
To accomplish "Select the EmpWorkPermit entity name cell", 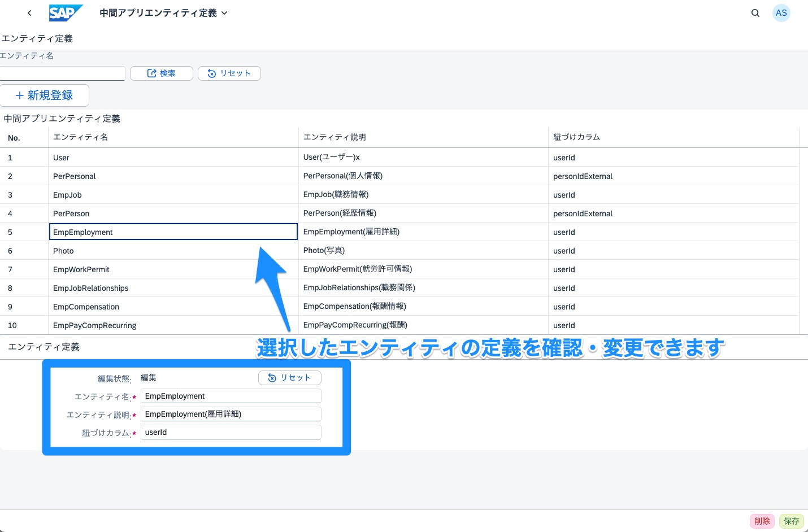I will tap(173, 269).
